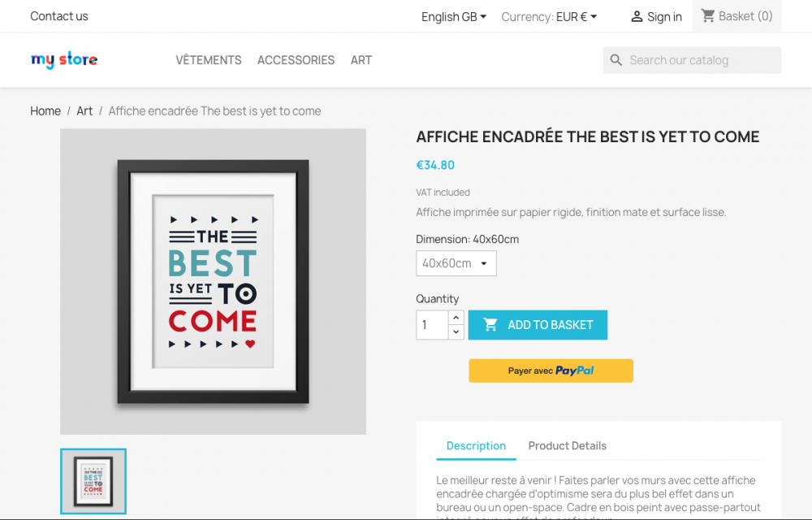This screenshot has width=812, height=520.
Task: Open the VÊTEMENTS menu
Action: coord(209,60)
